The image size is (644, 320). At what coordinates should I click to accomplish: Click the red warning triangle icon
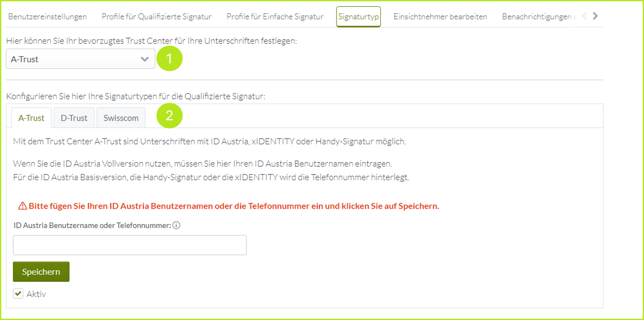point(22,206)
